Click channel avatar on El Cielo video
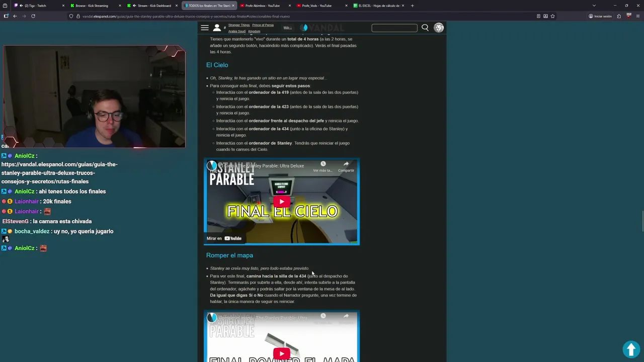The image size is (644, 362). [212, 165]
